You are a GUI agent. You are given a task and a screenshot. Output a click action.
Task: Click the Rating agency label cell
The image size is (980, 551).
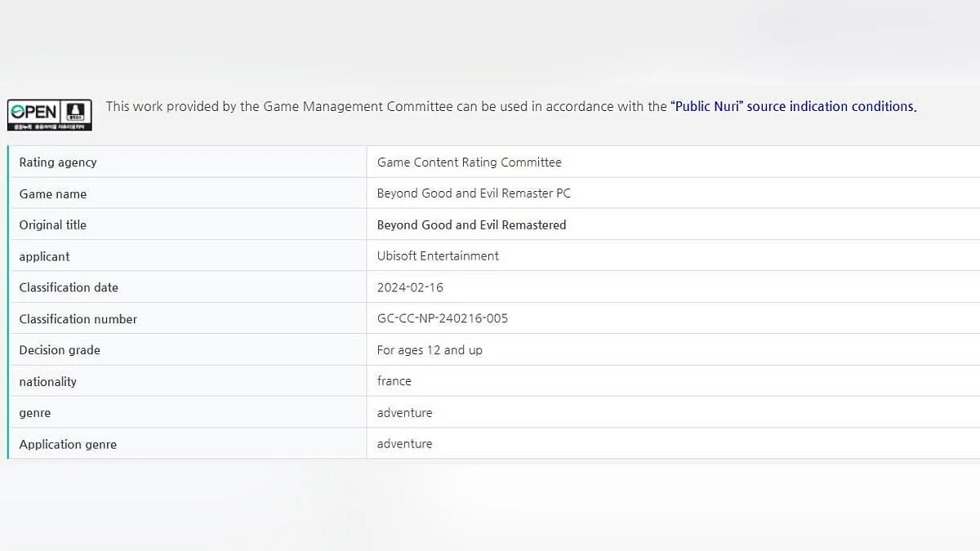[x=58, y=162]
